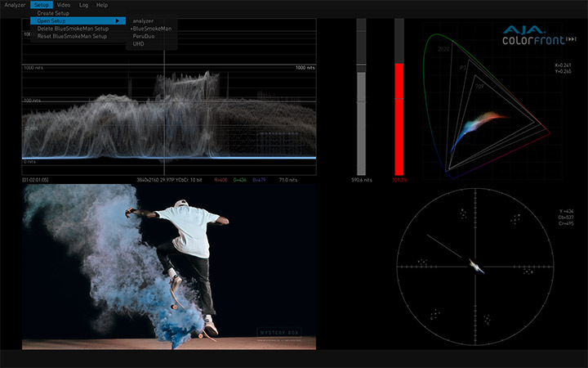
Task: Click the skateboarder video preview
Action: click(x=169, y=266)
